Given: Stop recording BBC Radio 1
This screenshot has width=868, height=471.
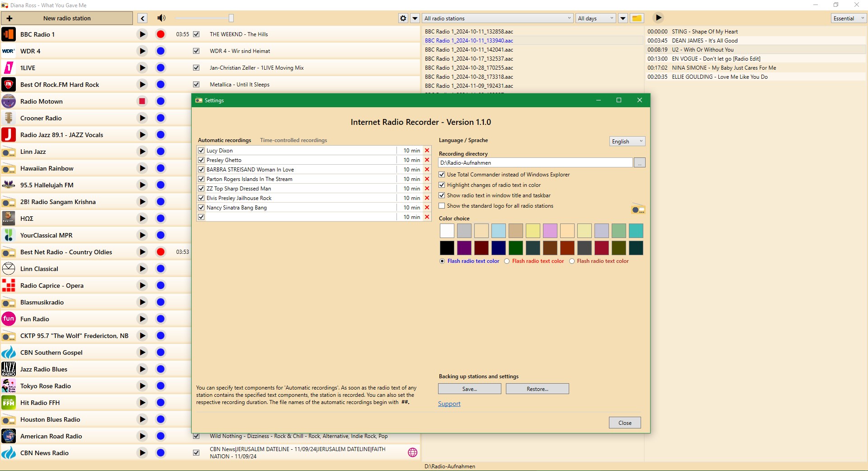Looking at the screenshot, I should 160,34.
